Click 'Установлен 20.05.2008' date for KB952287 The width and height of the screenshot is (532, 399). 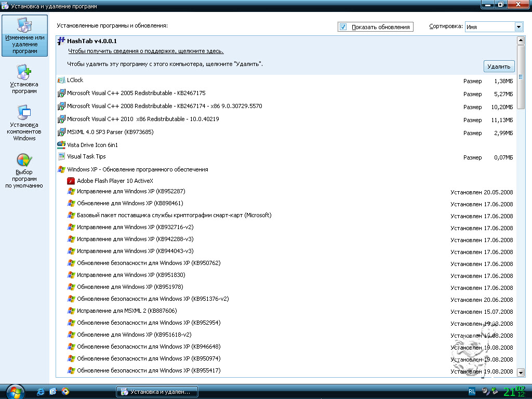click(482, 192)
